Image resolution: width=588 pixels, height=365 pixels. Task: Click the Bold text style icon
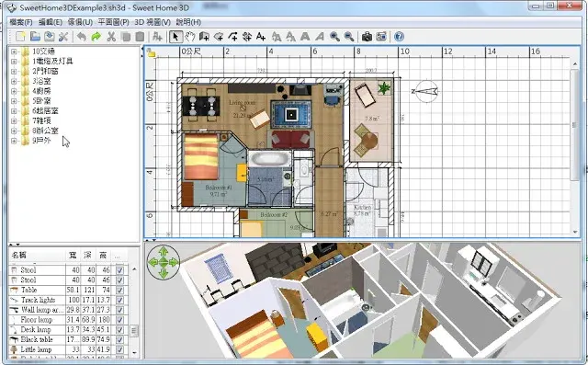click(305, 37)
